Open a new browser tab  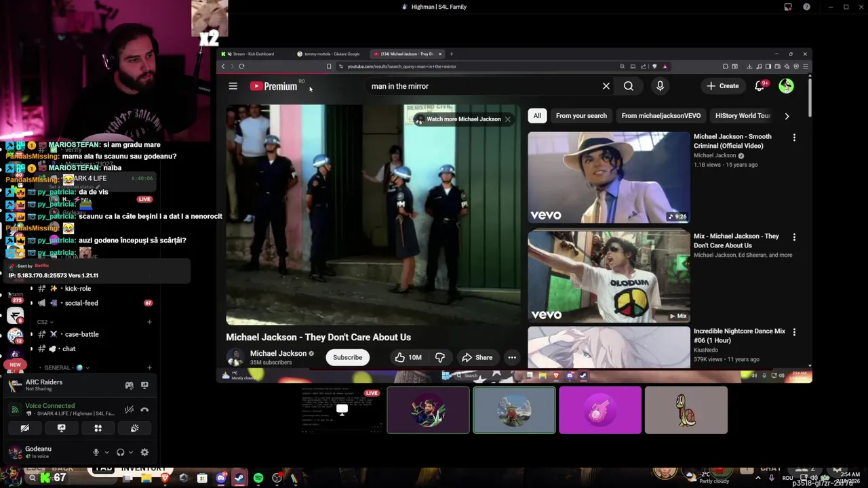(452, 54)
